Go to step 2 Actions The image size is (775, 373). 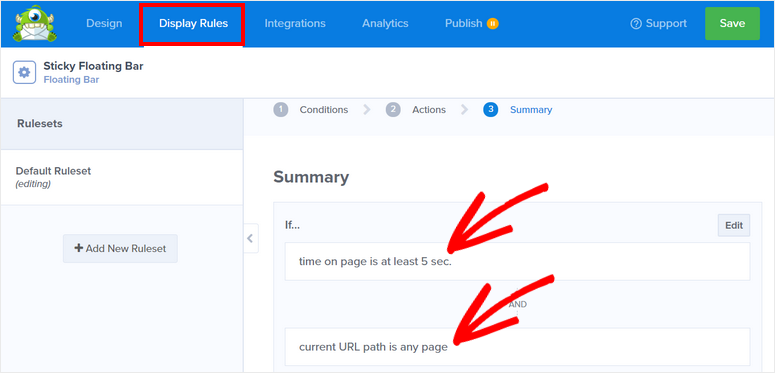pyautogui.click(x=416, y=110)
